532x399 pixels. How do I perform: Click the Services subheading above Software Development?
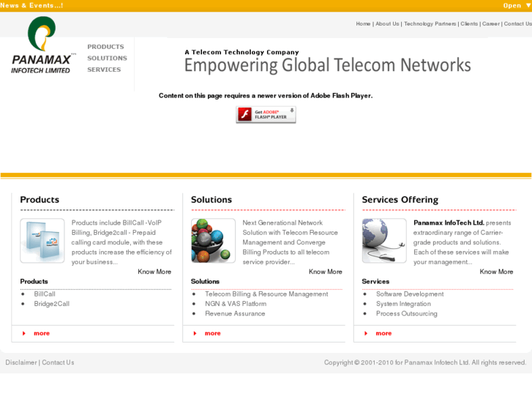pos(375,282)
